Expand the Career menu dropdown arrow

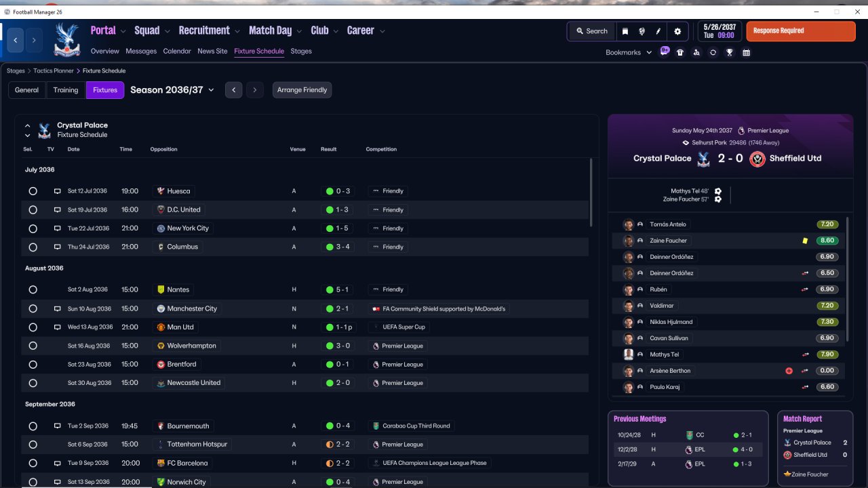pos(382,31)
